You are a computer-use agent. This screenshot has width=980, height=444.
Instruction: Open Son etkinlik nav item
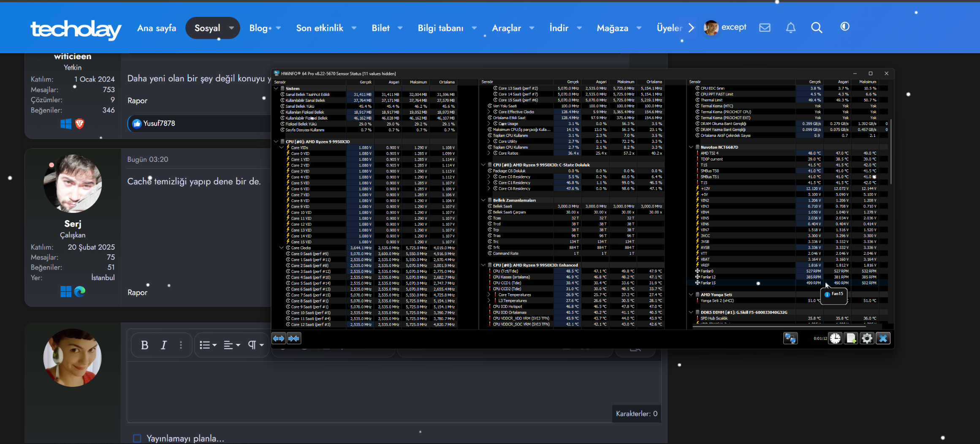pyautogui.click(x=320, y=28)
